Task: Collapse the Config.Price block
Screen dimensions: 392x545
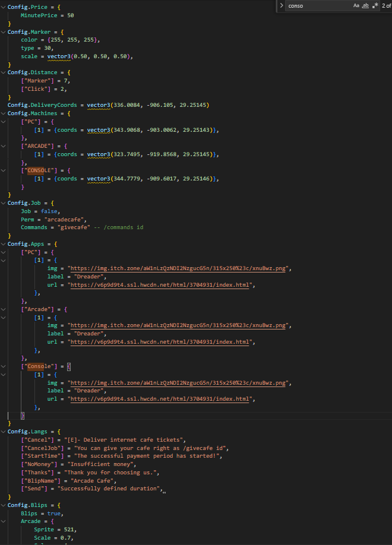Action: point(3,7)
